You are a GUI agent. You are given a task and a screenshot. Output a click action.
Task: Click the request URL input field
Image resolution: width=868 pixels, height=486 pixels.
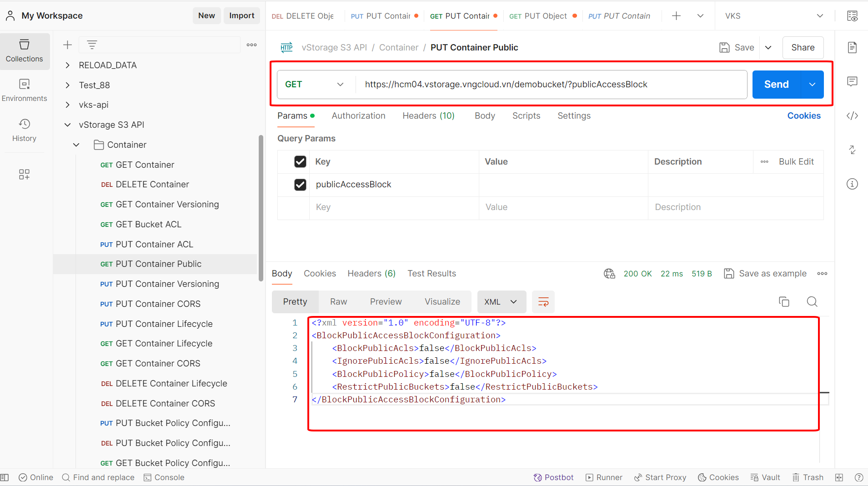tap(550, 85)
